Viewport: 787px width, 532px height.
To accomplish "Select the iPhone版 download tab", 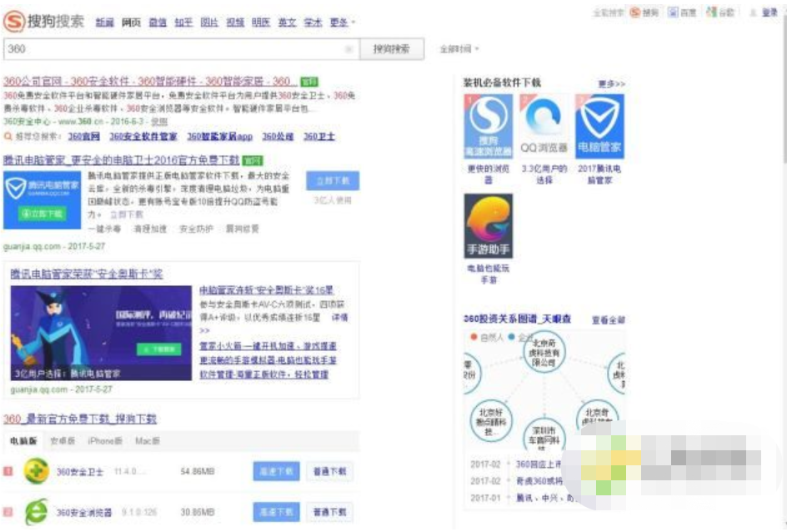I will [x=105, y=440].
